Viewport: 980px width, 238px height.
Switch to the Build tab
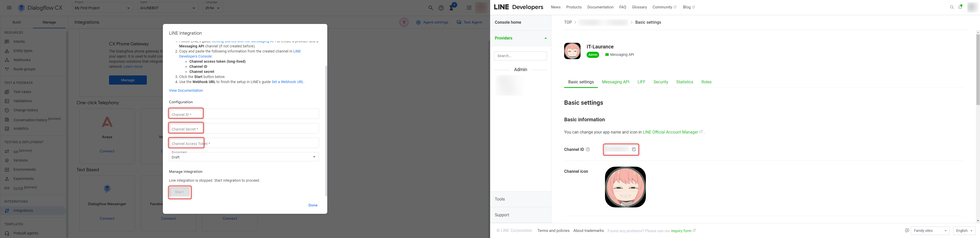click(16, 22)
